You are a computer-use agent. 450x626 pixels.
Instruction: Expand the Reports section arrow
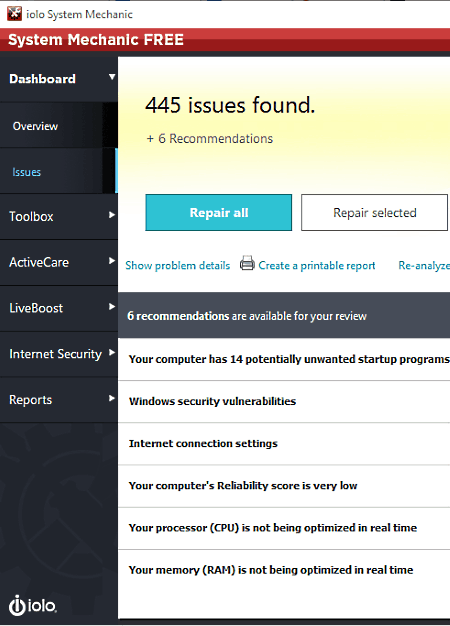pyautogui.click(x=112, y=398)
